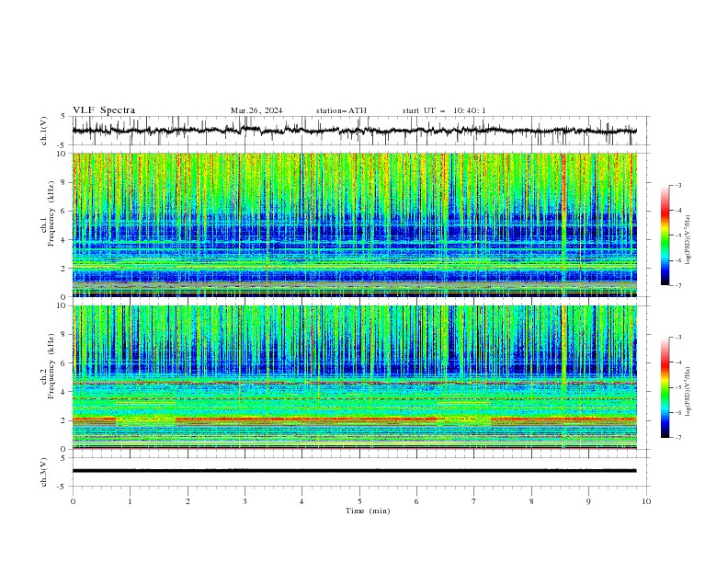Viewport: 728px width, 563px height.
Task: Click time-axis tick label "7"
Action: tap(474, 501)
